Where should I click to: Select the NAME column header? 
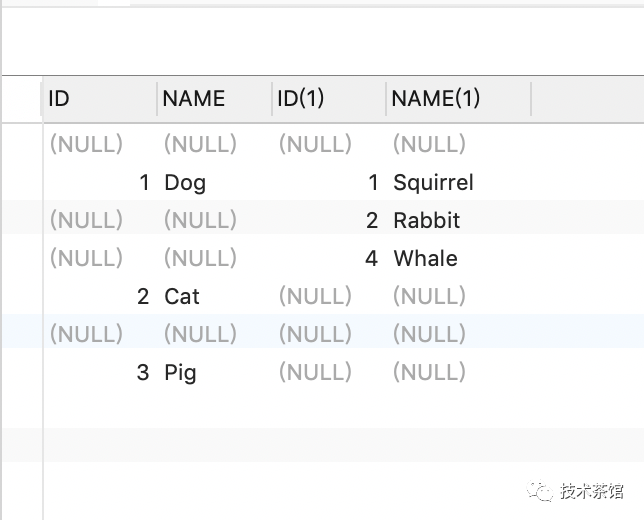[214, 99]
